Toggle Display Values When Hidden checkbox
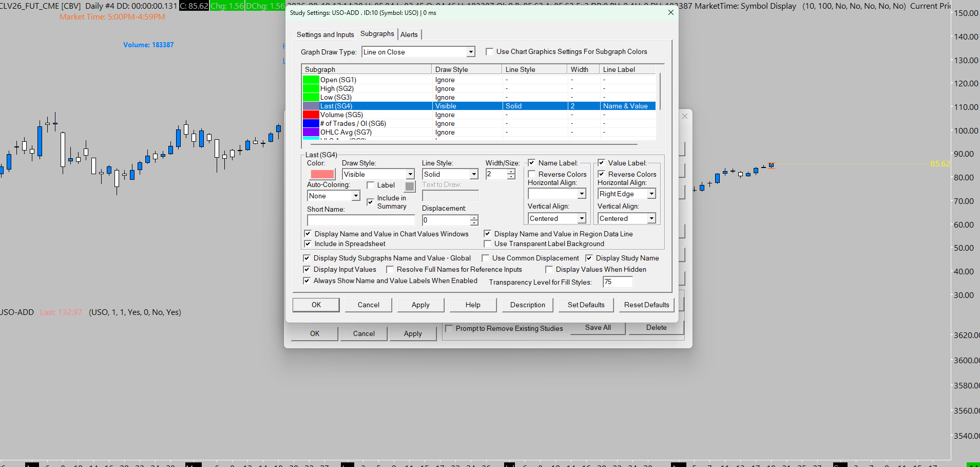 click(x=549, y=269)
